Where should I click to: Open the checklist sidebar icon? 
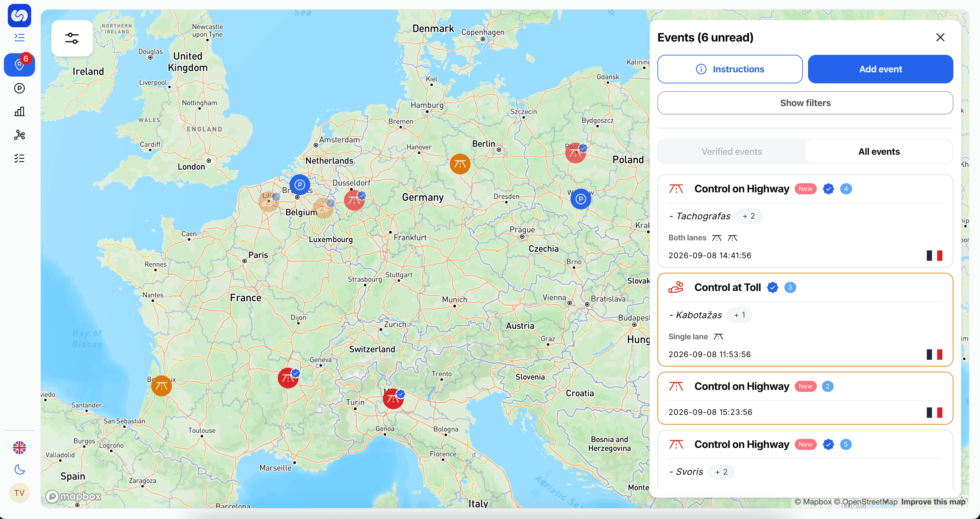pos(19,158)
